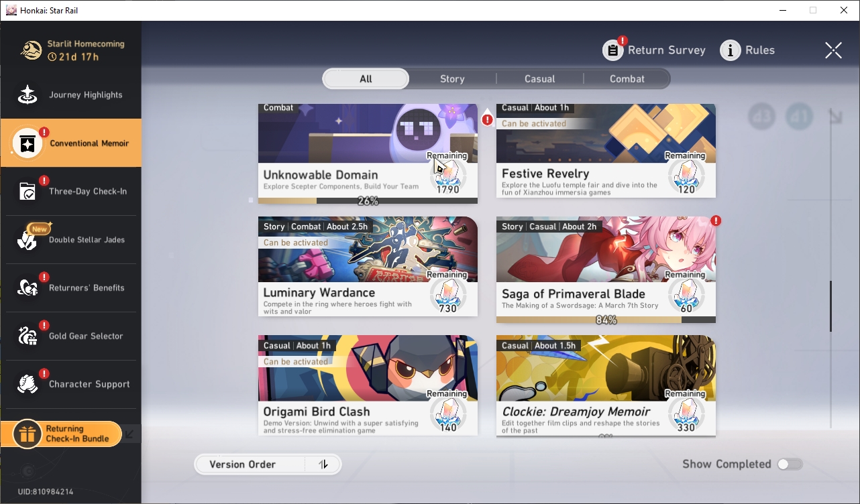
Task: Select Three-Day Check-In folder icon
Action: click(x=28, y=192)
